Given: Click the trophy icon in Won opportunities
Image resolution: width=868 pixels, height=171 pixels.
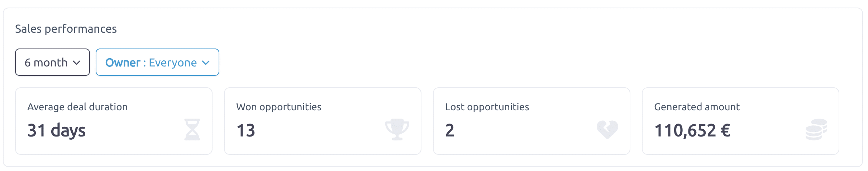Looking at the screenshot, I should tap(397, 129).
